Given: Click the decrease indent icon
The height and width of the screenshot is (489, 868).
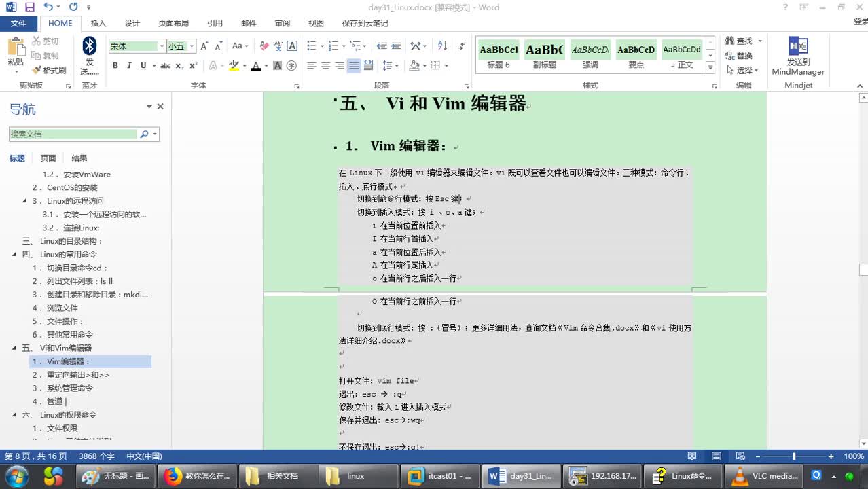Looking at the screenshot, I should point(382,46).
